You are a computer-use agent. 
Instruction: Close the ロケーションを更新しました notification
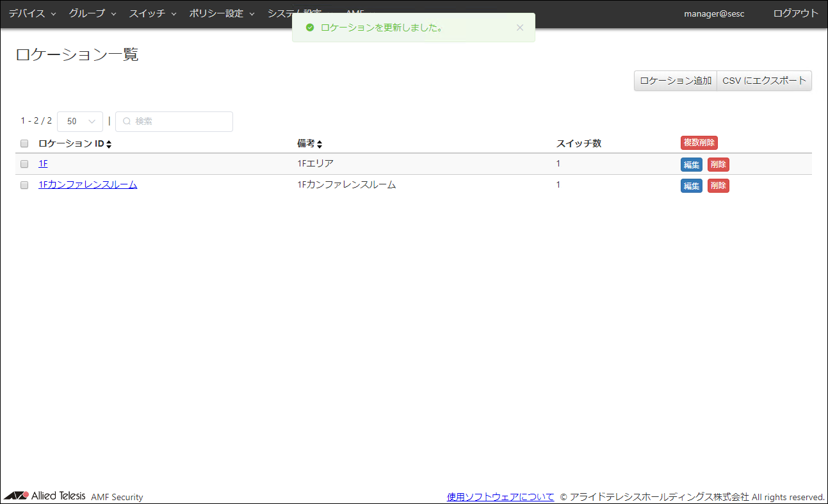[519, 28]
